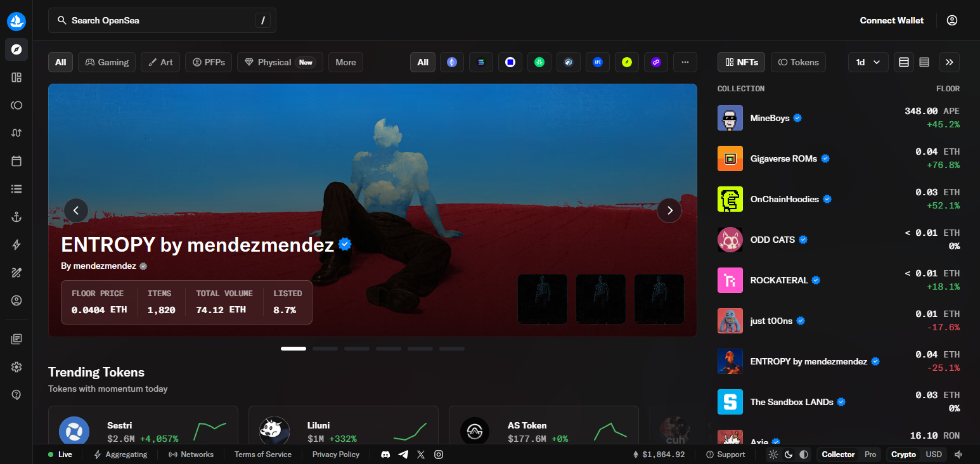Open the Tokens coin icon in sidebar
This screenshot has width=980, height=464.
16,105
